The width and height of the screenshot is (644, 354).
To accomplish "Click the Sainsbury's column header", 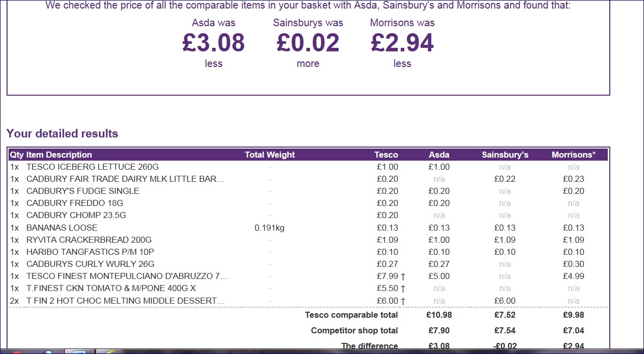I will (505, 155).
